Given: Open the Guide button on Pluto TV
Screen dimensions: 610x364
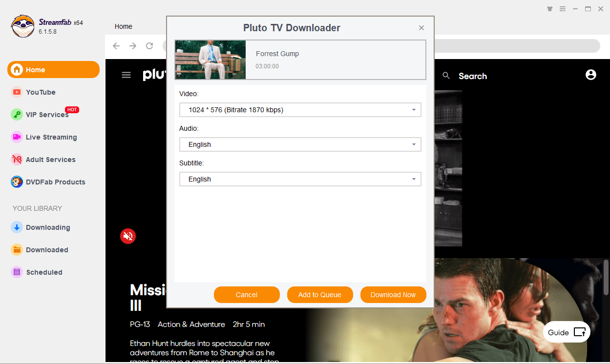Looking at the screenshot, I should (567, 332).
